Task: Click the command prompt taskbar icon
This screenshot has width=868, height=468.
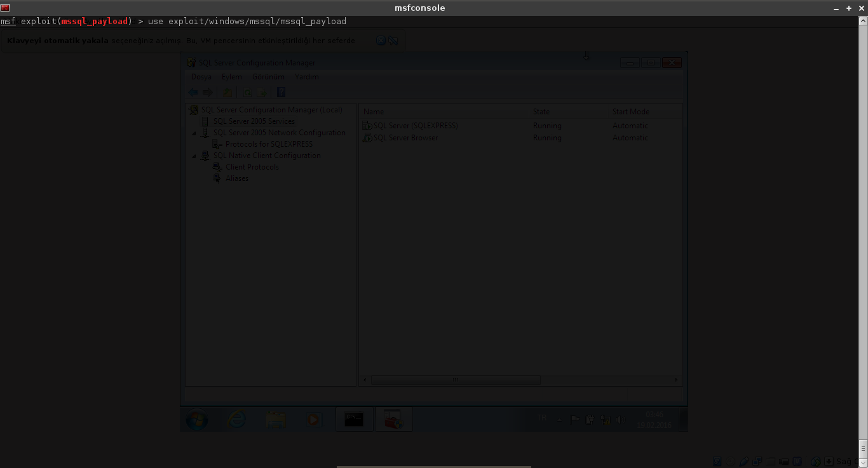Action: [x=354, y=419]
